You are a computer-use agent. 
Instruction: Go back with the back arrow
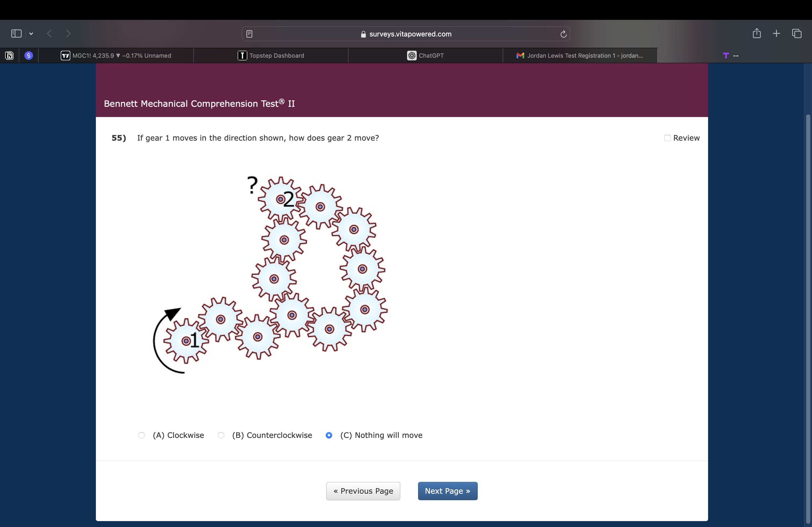tap(49, 33)
